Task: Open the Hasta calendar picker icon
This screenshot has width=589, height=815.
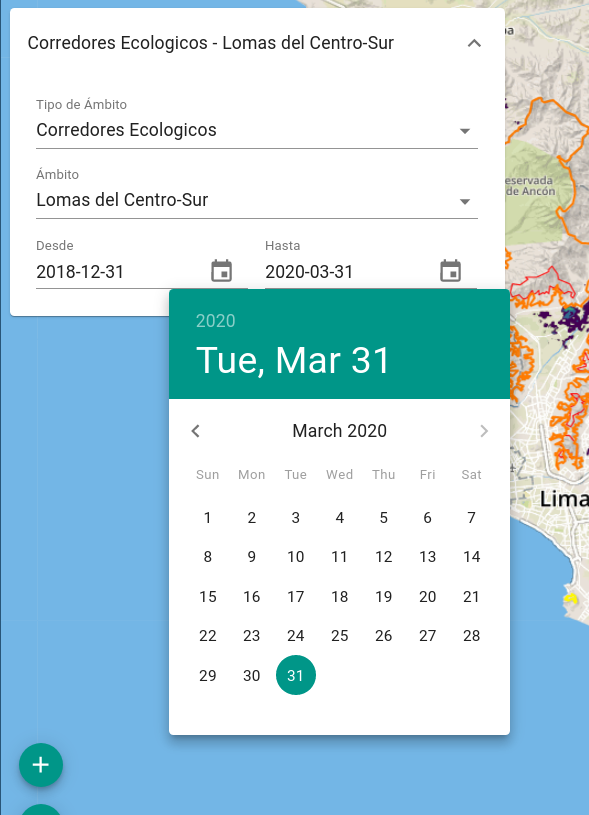Action: [x=450, y=271]
